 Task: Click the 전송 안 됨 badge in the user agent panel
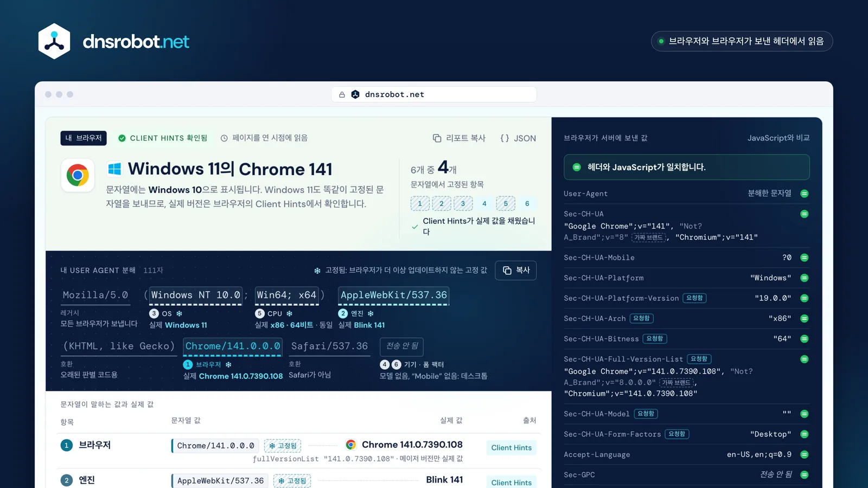pyautogui.click(x=402, y=346)
